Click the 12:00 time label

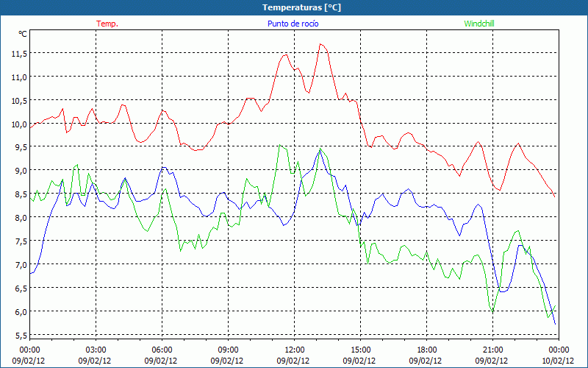coord(295,350)
